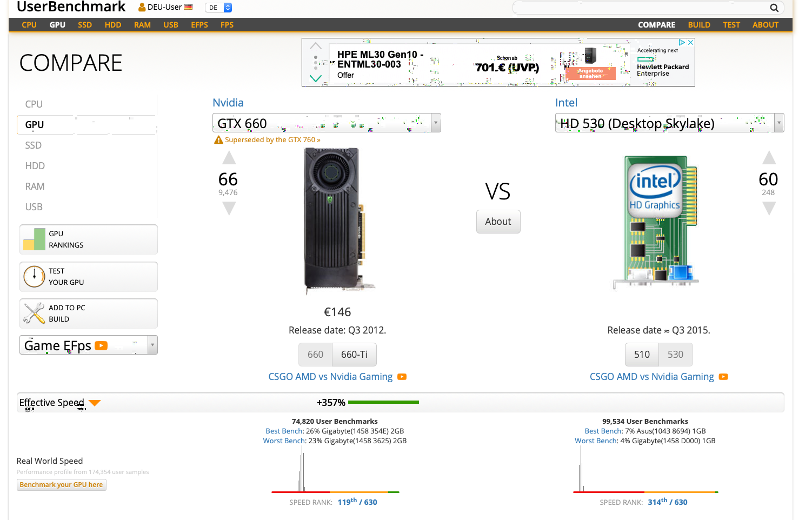The height and width of the screenshot is (520, 812).
Task: Go to ABOUT in the top bar
Action: pos(766,25)
